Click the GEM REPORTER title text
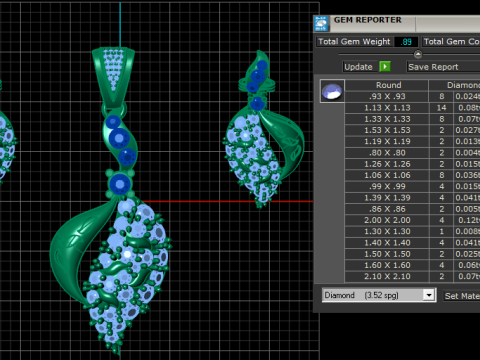480x360 pixels. pos(368,20)
